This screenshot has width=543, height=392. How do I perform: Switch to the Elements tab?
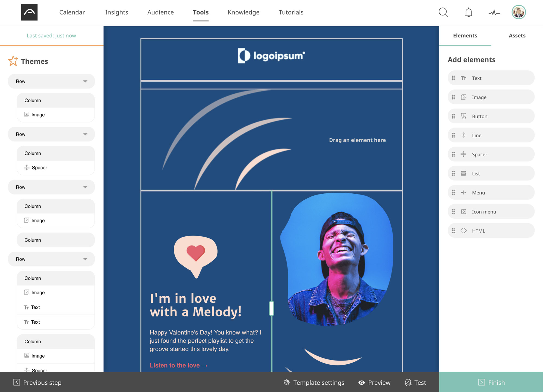coord(465,36)
